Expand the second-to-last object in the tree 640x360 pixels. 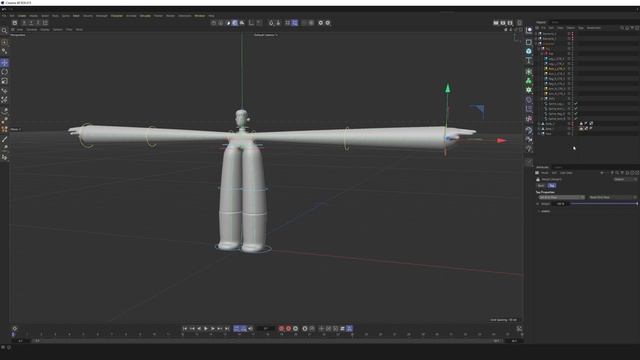point(539,129)
